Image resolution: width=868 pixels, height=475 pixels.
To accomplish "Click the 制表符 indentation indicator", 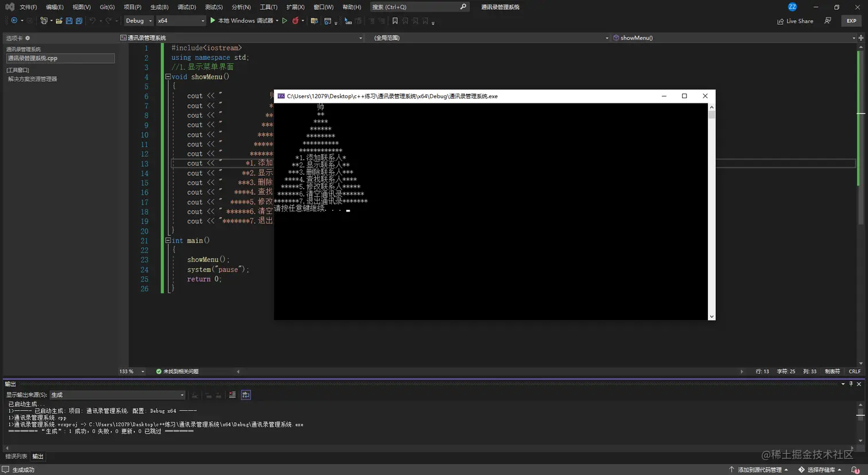I will (832, 372).
